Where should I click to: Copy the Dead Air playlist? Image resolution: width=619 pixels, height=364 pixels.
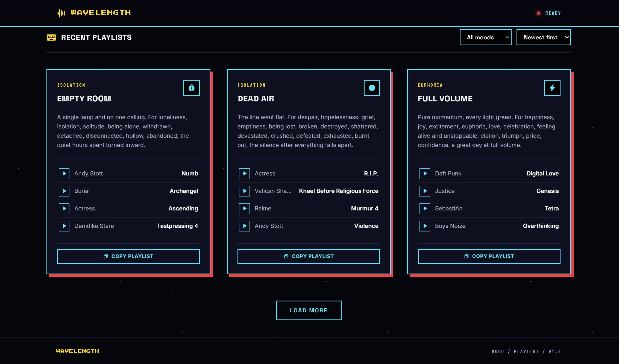[309, 256]
